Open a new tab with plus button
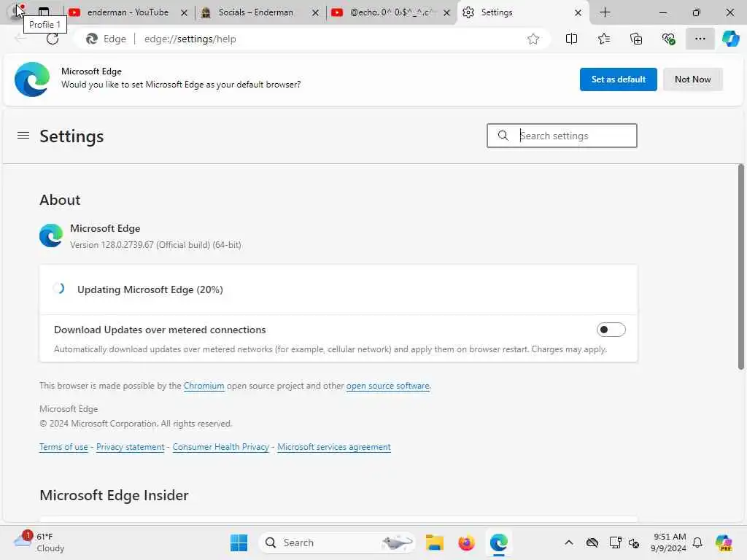 pyautogui.click(x=605, y=12)
